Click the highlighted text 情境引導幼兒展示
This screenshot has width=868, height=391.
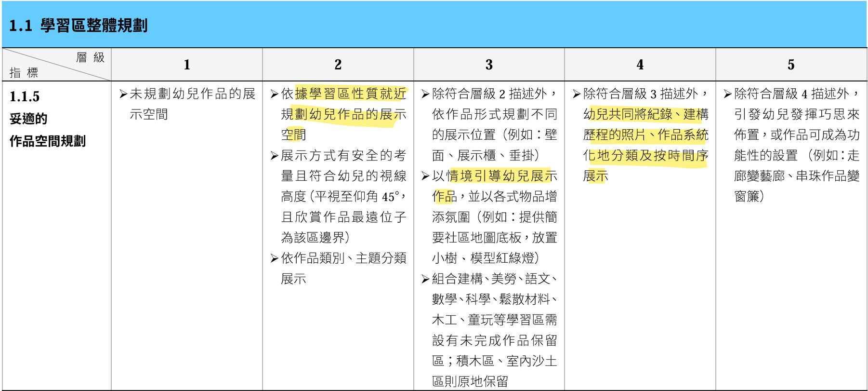pos(502,176)
